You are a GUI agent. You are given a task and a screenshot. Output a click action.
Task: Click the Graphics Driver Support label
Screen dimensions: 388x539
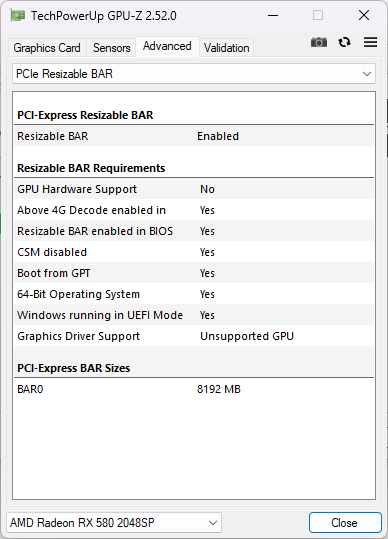78,336
